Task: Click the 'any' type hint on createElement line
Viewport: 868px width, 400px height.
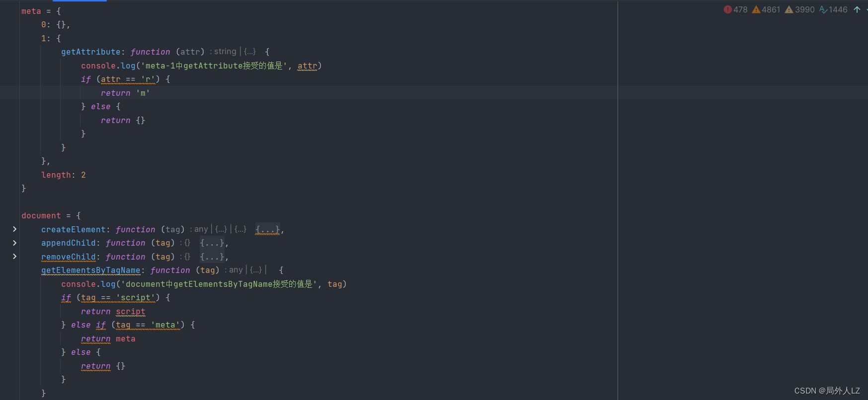Action: click(x=201, y=229)
